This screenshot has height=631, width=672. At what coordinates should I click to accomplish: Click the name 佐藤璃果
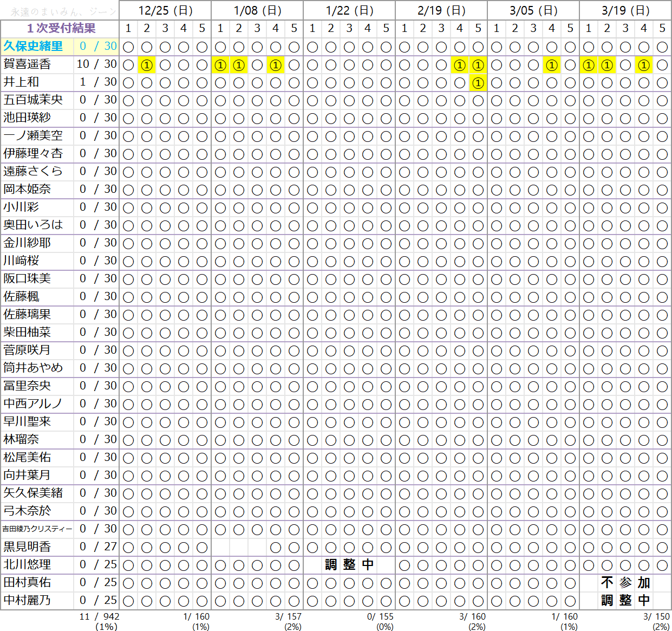pos(27,314)
